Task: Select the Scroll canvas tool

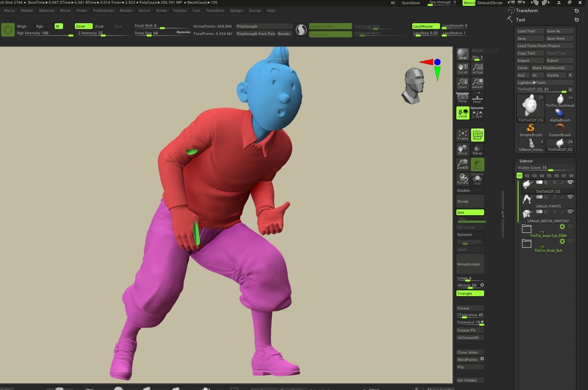Action: click(462, 69)
